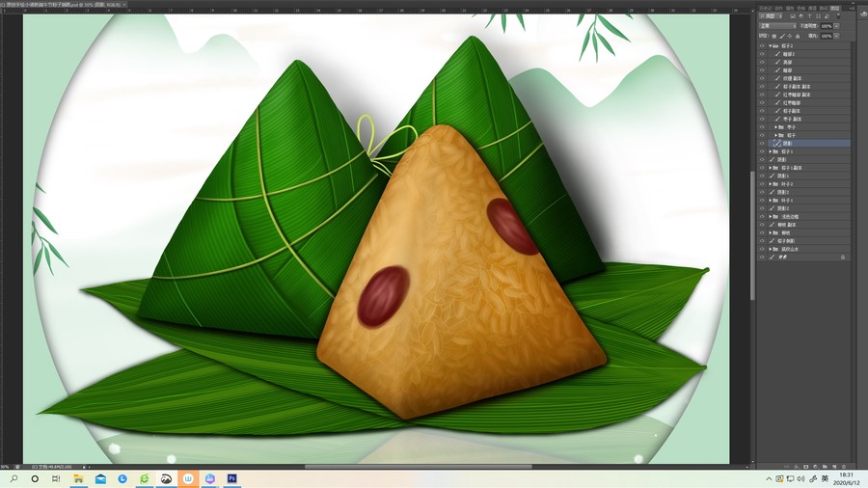
Task: Hide the 叶子 2 group eye icon
Action: 762,183
